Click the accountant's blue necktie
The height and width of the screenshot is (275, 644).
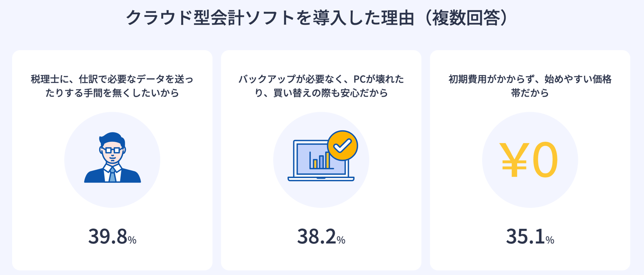(x=112, y=174)
